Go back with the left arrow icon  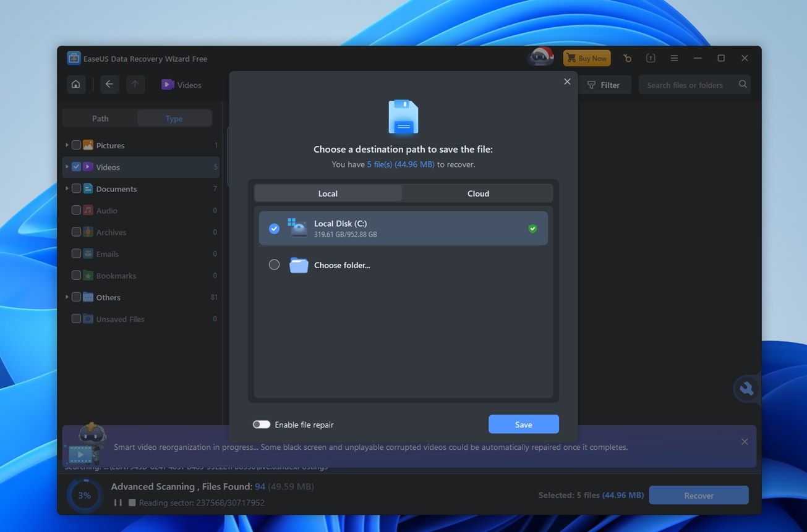pyautogui.click(x=109, y=85)
